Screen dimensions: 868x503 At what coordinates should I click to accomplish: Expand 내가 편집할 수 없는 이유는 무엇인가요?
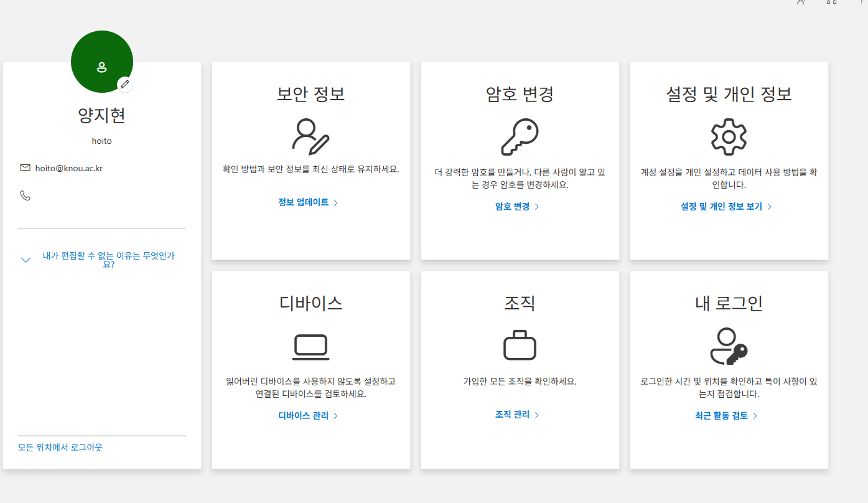point(102,260)
